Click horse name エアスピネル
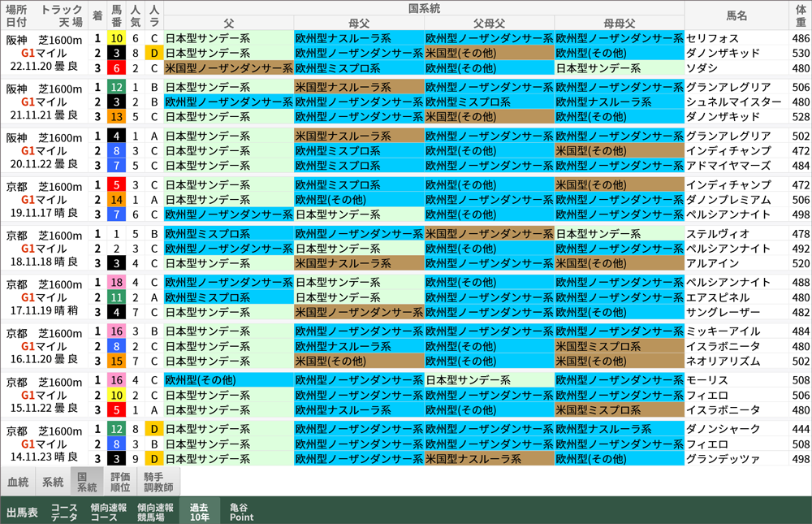The image size is (812, 524). tap(718, 297)
